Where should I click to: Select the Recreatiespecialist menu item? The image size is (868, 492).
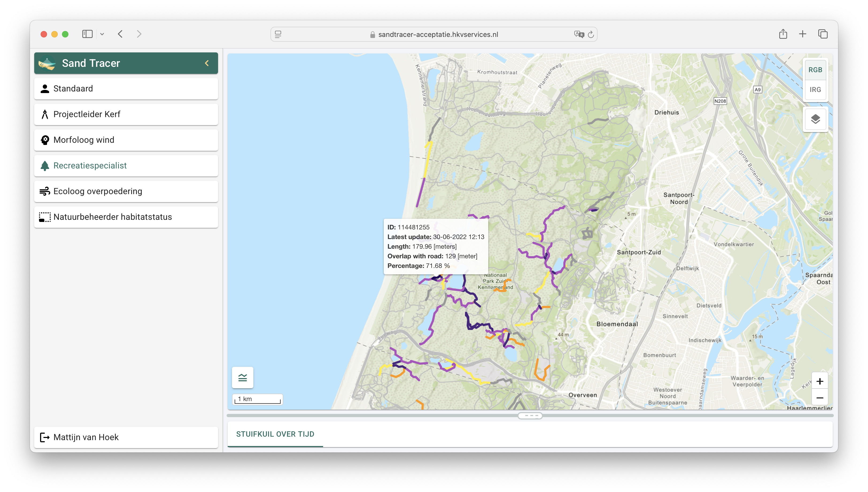point(126,166)
